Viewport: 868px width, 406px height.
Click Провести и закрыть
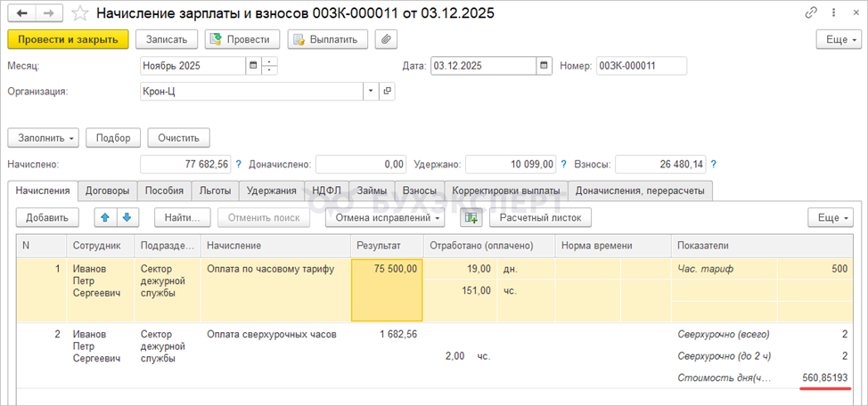pyautogui.click(x=68, y=39)
